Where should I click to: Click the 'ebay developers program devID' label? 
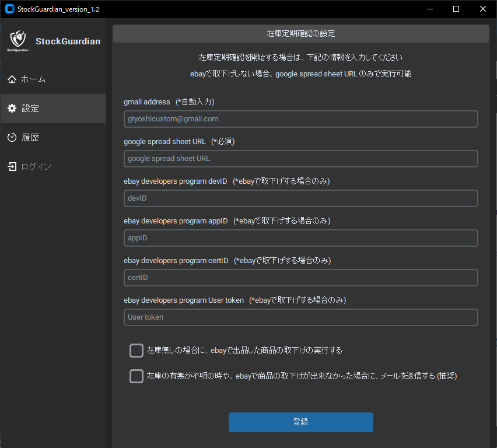pyautogui.click(x=227, y=181)
